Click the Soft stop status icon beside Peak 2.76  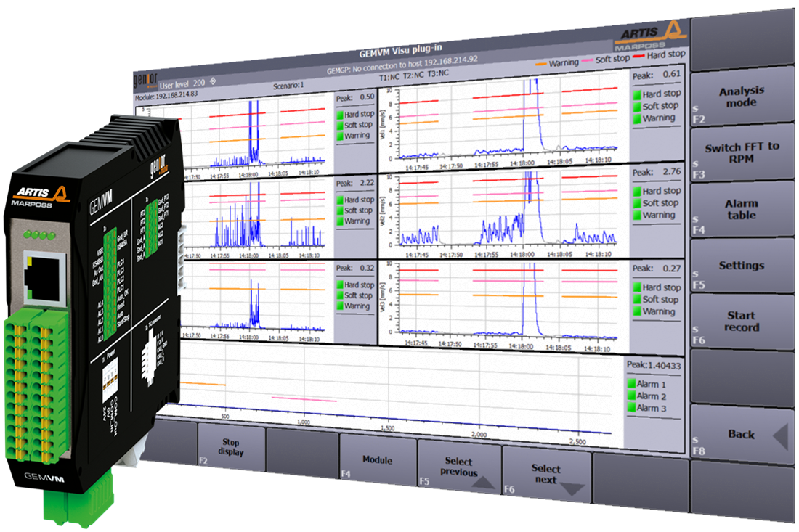[x=637, y=203]
